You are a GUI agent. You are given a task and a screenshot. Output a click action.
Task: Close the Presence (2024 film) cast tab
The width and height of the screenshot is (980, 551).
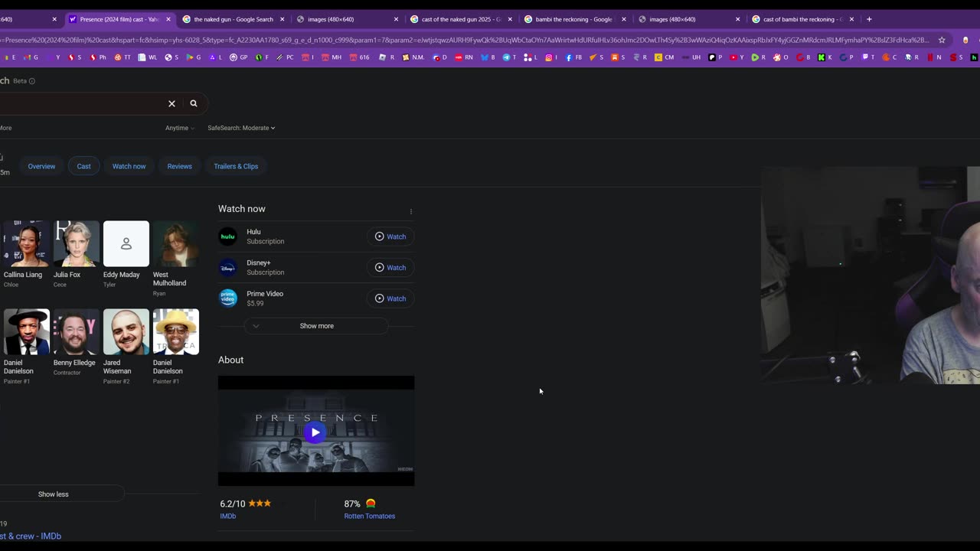168,19
